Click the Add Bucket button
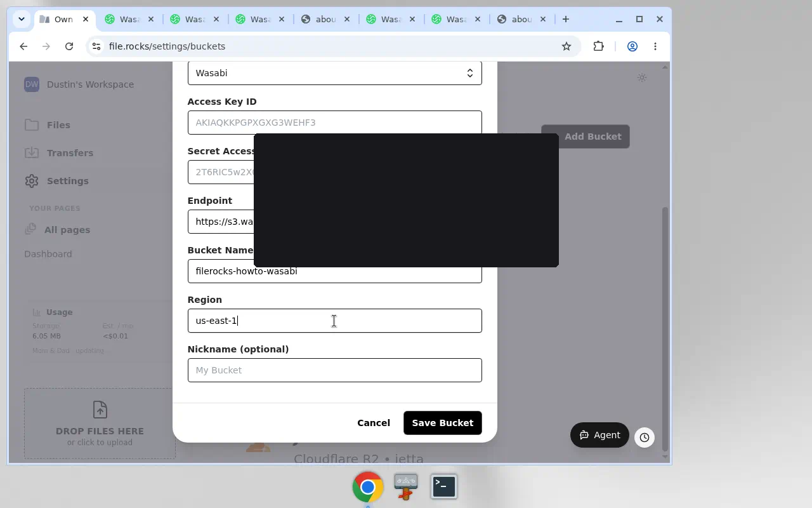 point(586,137)
